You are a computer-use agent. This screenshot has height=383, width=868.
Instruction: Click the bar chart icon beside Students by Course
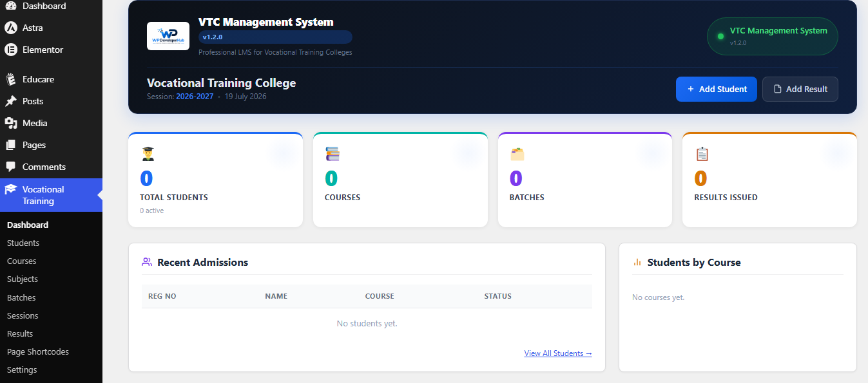pos(637,262)
